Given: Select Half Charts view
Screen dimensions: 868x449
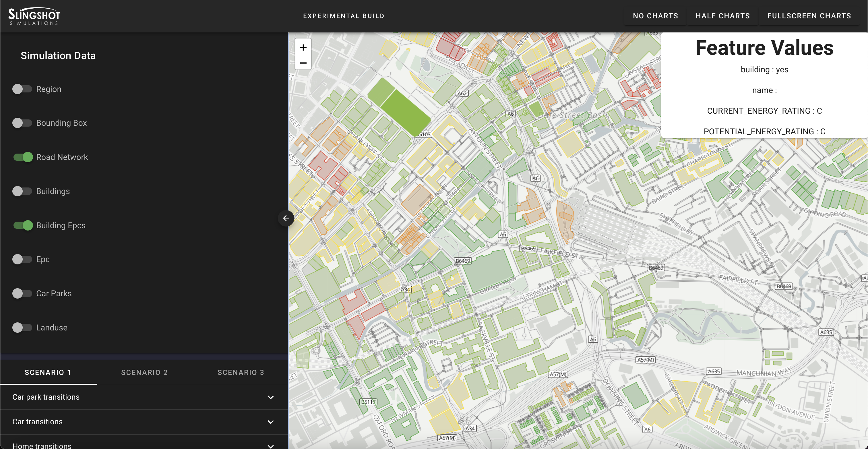Looking at the screenshot, I should point(722,16).
